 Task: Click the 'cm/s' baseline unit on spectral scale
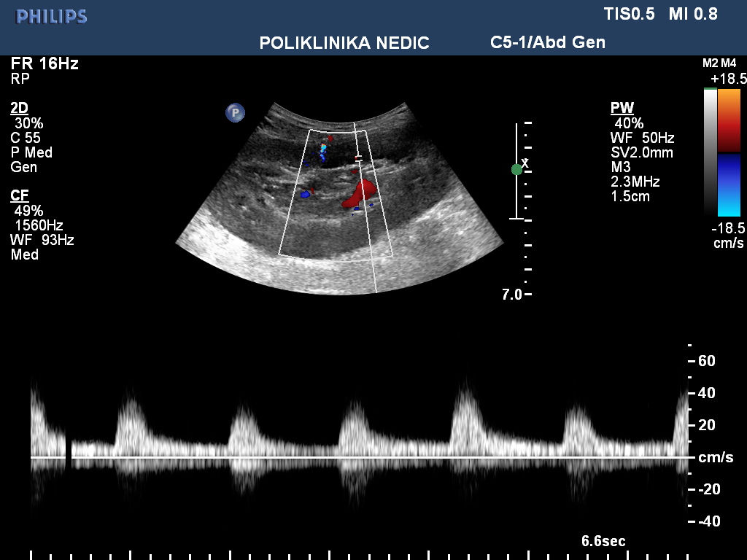[716, 457]
